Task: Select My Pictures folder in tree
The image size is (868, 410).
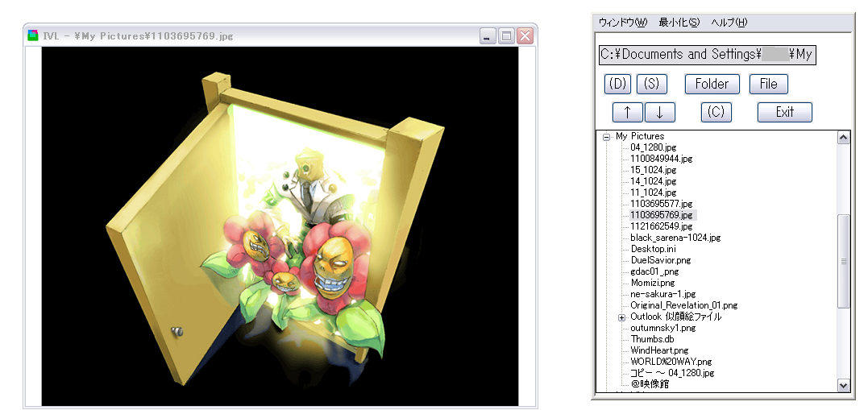Action: click(640, 136)
